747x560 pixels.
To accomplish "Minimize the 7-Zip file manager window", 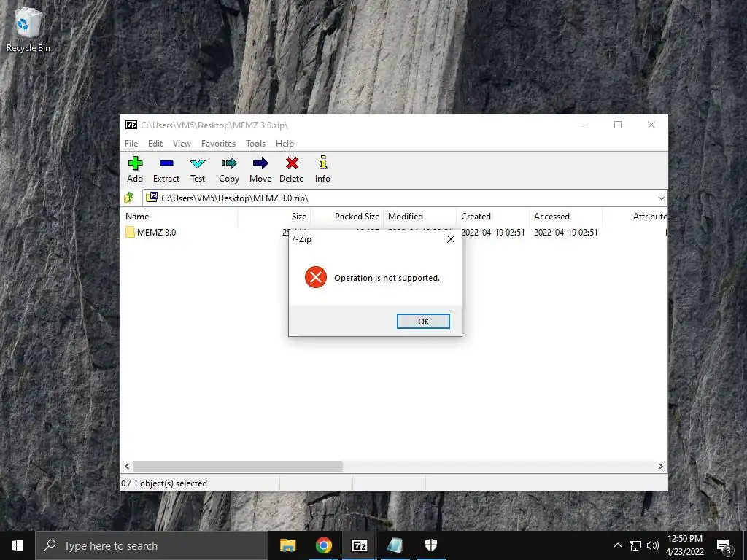I will coord(585,125).
